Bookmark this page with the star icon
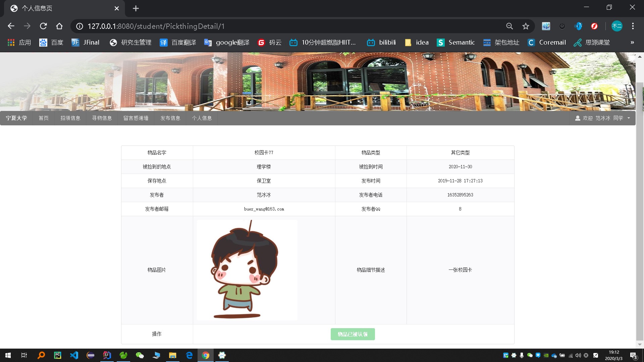This screenshot has width=644, height=362. click(x=526, y=26)
